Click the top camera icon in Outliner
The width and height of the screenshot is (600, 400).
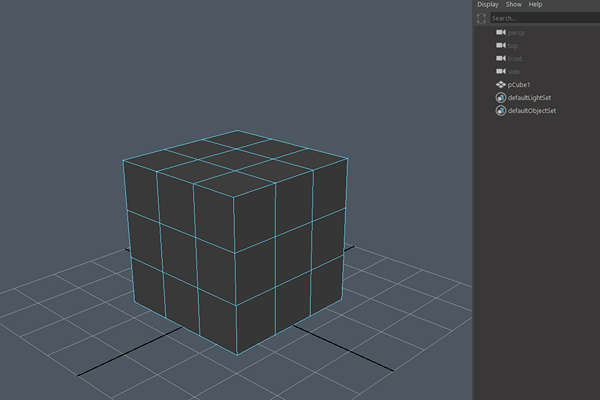click(501, 46)
